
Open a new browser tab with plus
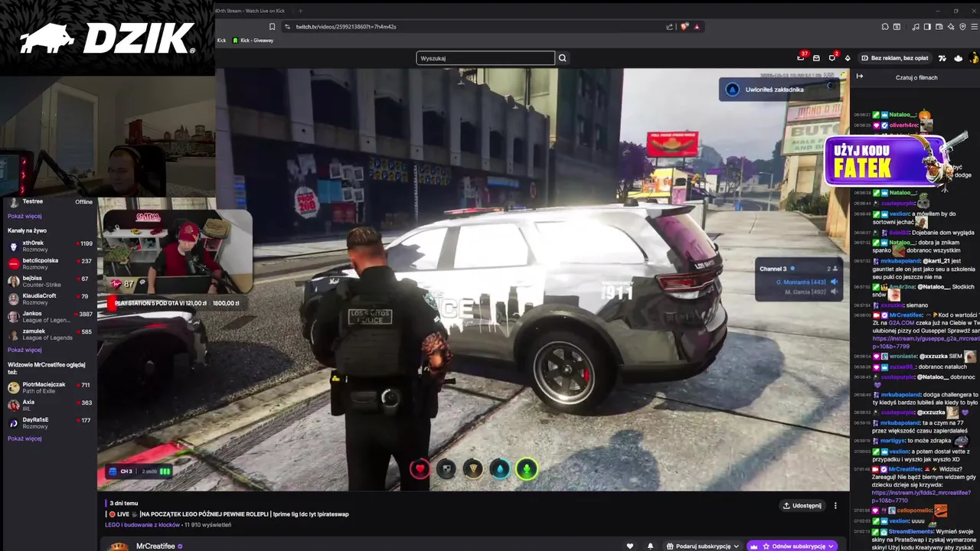coord(300,11)
